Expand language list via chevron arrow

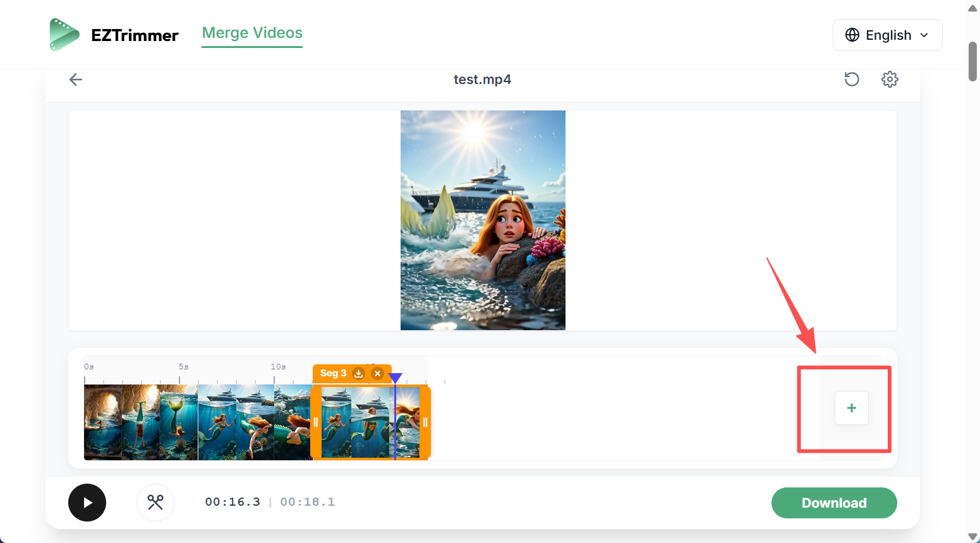[x=924, y=35]
